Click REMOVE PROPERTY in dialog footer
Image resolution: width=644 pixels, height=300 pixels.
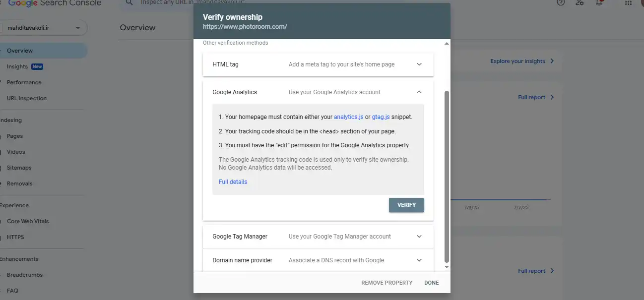coord(386,283)
